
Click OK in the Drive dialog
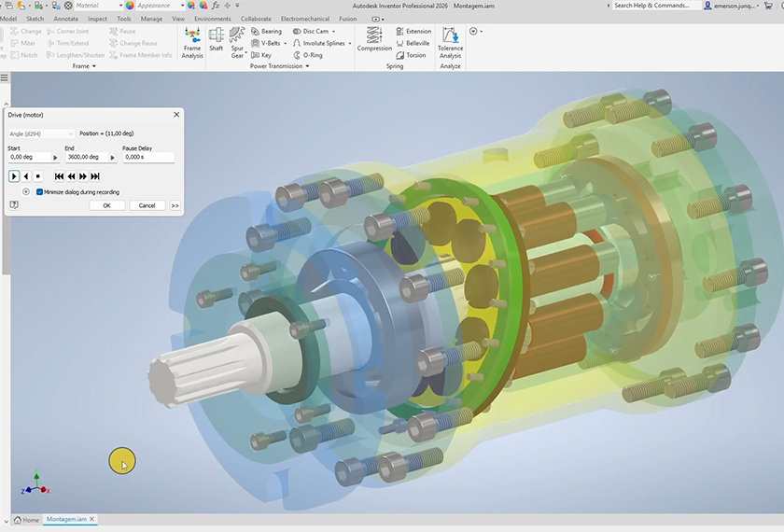[106, 205]
